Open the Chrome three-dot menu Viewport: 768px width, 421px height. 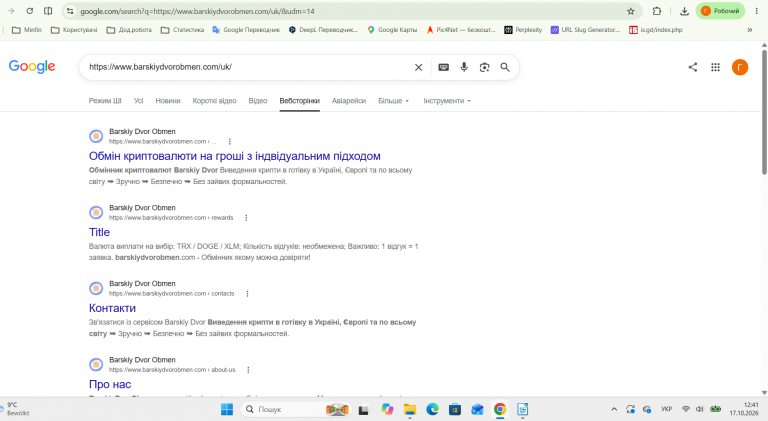click(x=757, y=11)
